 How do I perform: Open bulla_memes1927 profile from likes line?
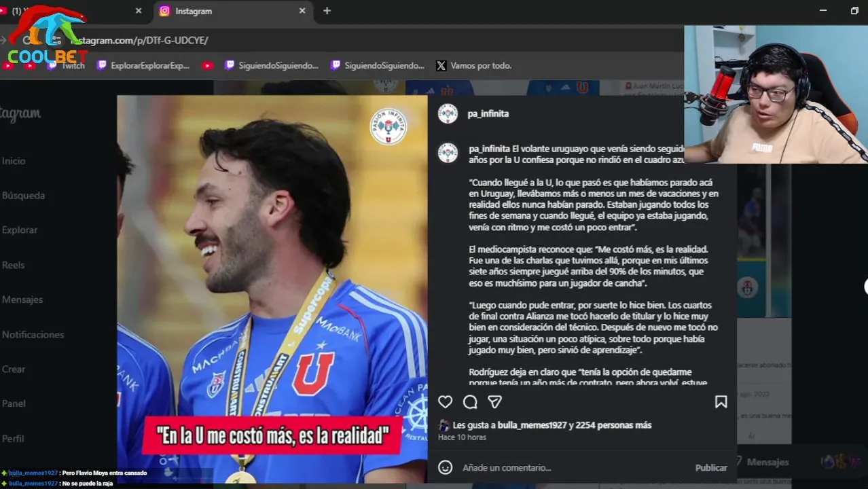click(532, 425)
